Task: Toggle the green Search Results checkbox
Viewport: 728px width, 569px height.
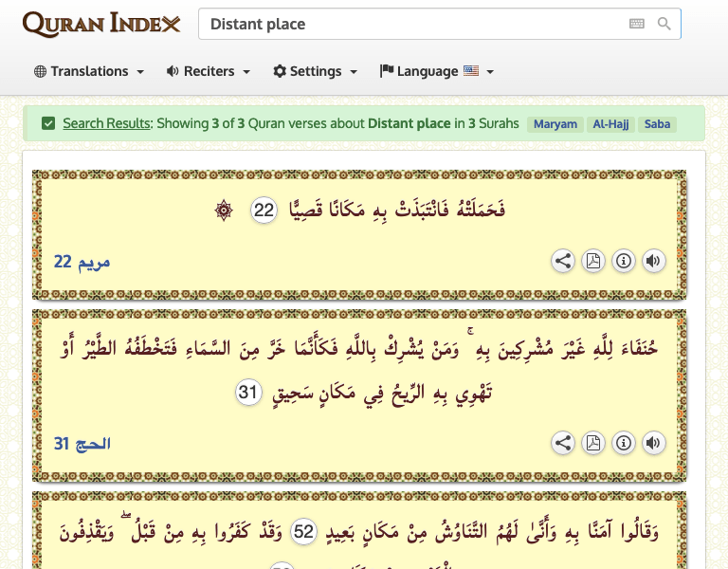Action: pyautogui.click(x=48, y=123)
